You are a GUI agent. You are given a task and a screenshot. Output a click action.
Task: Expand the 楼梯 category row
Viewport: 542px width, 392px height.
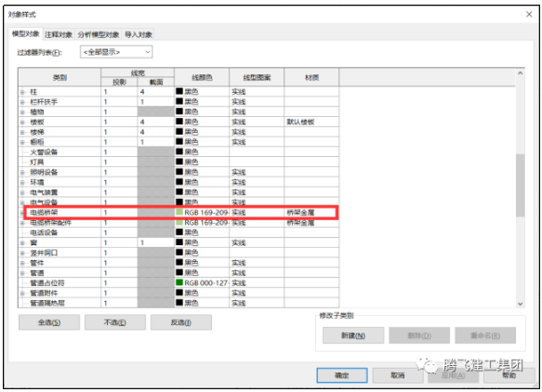pyautogui.click(x=22, y=132)
